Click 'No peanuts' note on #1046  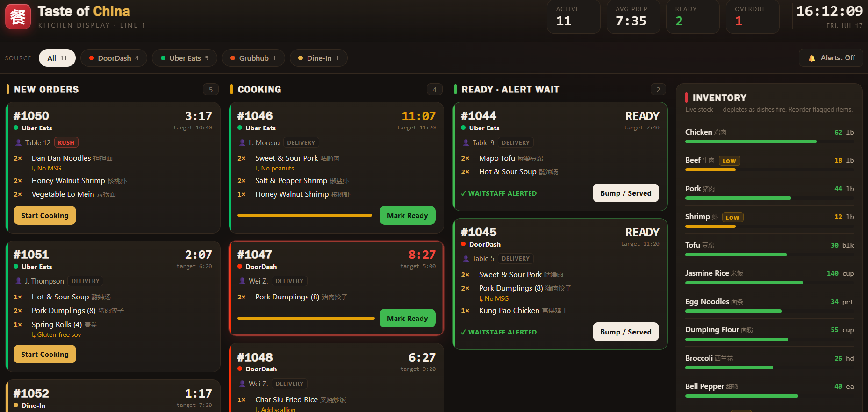(275, 168)
